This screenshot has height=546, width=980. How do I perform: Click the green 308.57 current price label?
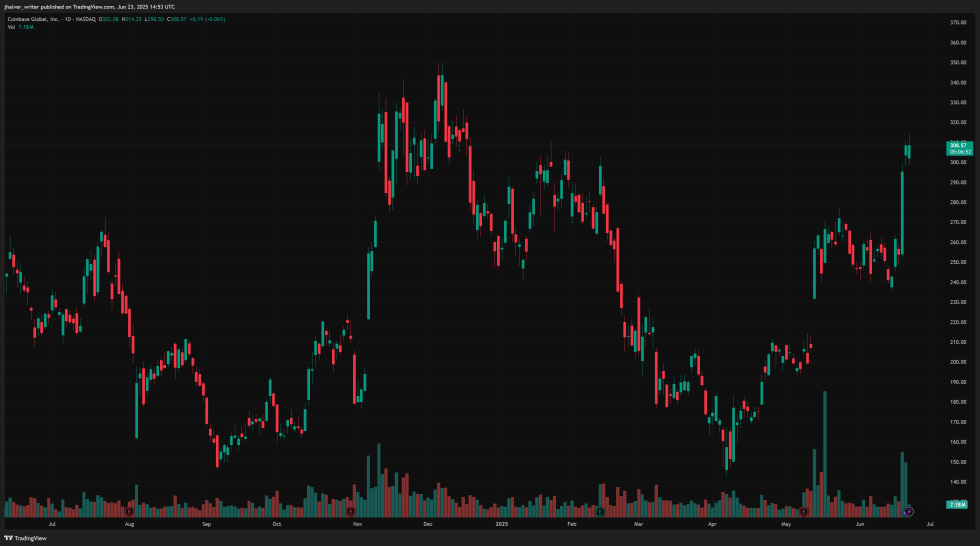pyautogui.click(x=959, y=146)
